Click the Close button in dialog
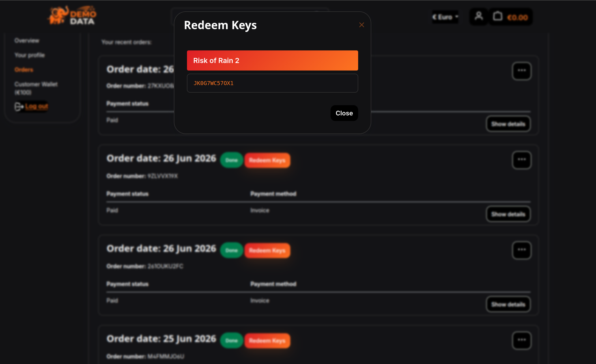 344,113
